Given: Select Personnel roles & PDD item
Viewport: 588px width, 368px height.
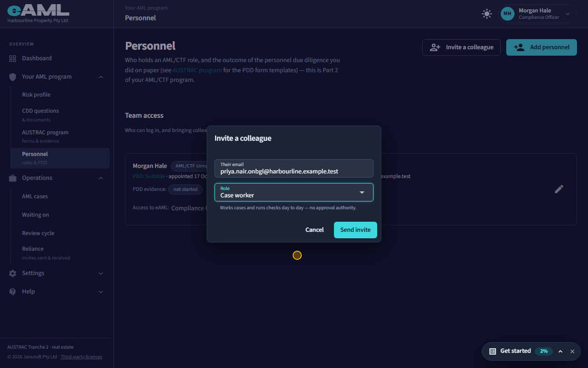Looking at the screenshot, I should (x=60, y=158).
